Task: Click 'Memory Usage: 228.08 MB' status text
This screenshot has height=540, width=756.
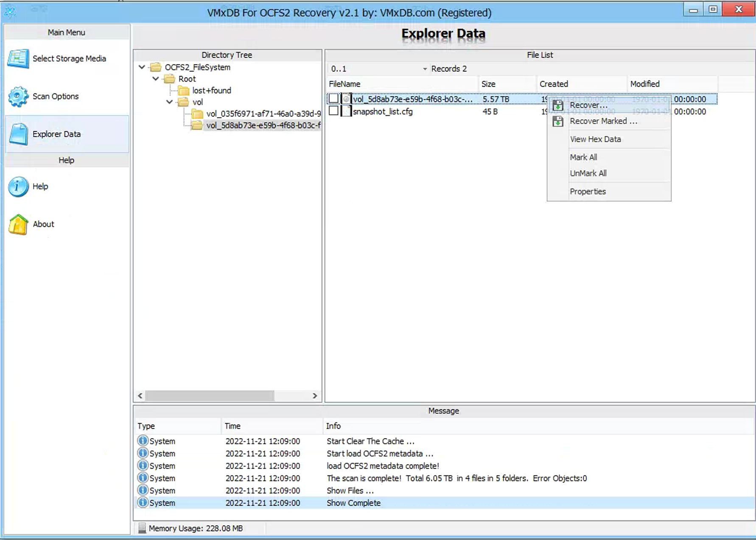Action: click(x=196, y=528)
